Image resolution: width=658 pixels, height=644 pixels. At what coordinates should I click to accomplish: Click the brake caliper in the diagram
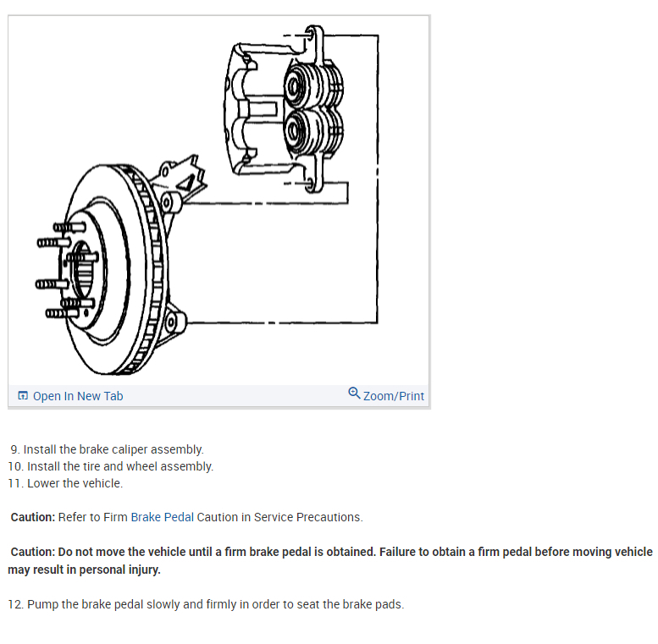[x=285, y=109]
